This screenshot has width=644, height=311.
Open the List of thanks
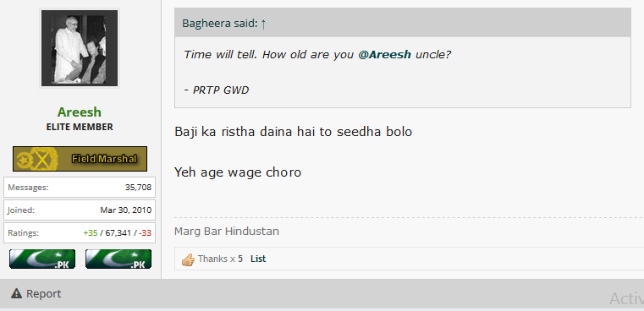tap(258, 259)
